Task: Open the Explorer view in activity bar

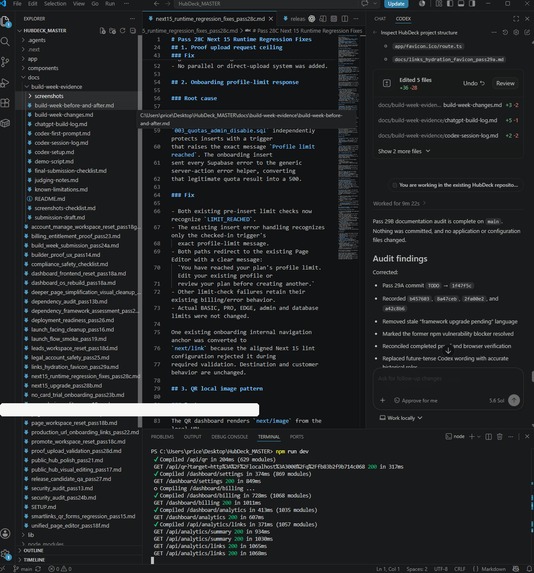Action: (x=5, y=22)
